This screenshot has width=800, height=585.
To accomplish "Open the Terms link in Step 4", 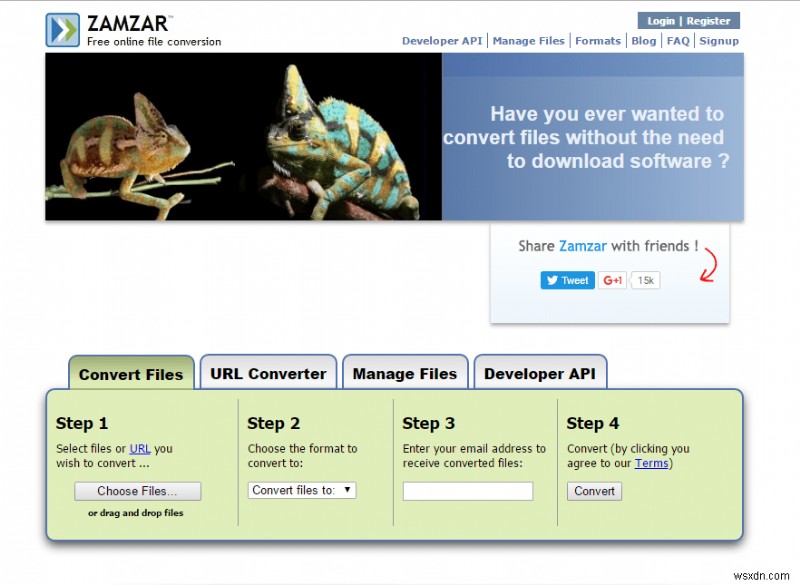I will click(652, 463).
